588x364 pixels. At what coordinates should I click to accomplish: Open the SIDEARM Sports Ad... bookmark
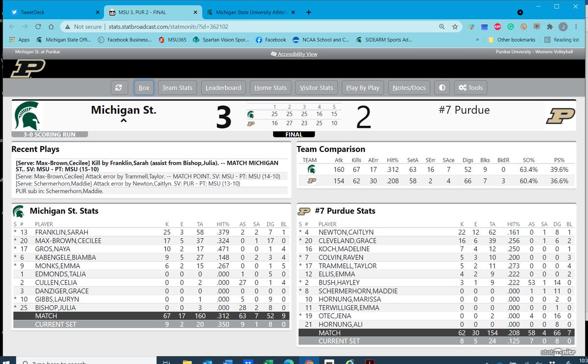(x=384, y=40)
